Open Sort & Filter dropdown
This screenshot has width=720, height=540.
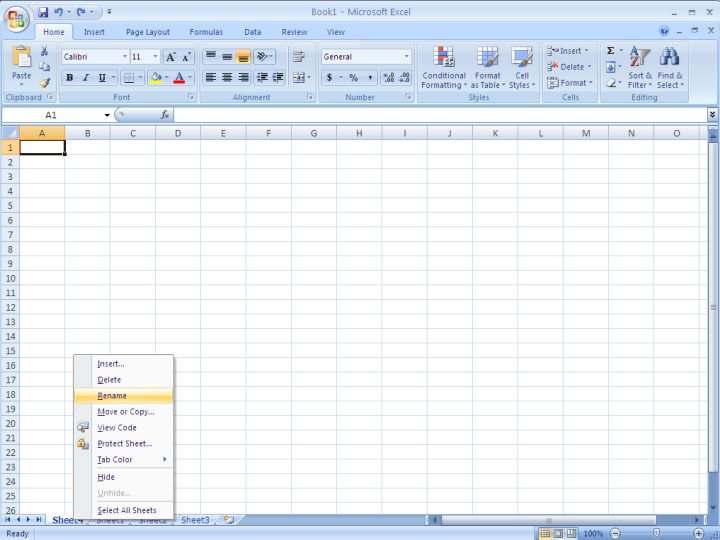point(640,67)
